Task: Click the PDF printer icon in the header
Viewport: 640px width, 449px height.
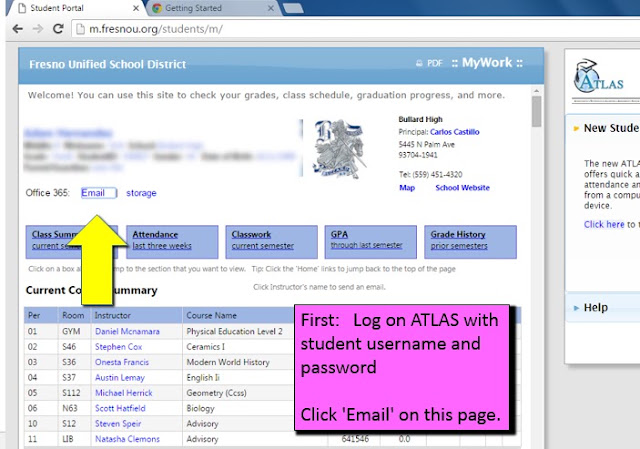Action: click(419, 63)
